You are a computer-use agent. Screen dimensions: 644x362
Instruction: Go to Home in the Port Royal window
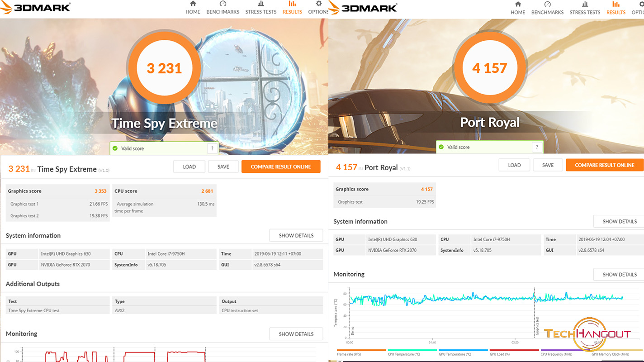518,8
